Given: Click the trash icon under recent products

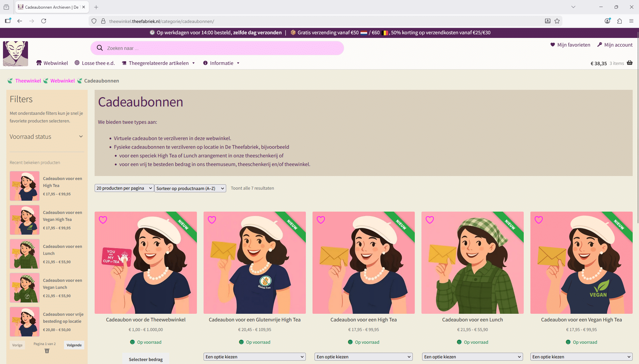Looking at the screenshot, I should (x=47, y=351).
